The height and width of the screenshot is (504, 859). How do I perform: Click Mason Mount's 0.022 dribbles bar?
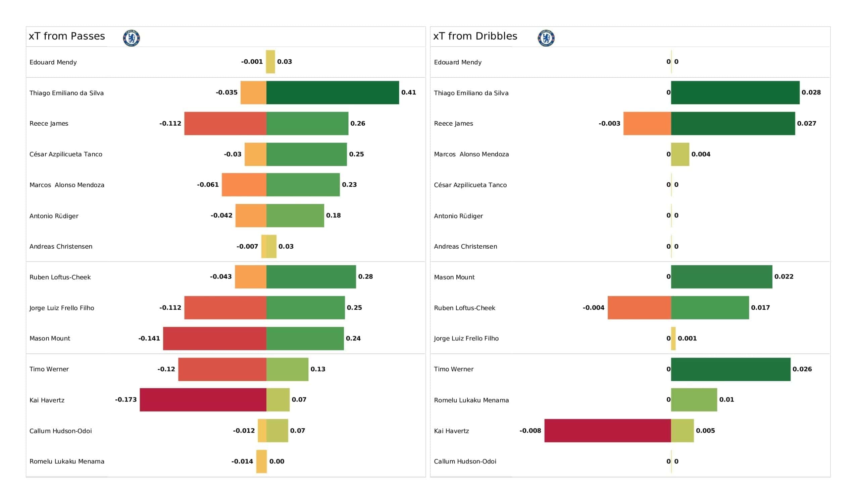[x=722, y=277]
